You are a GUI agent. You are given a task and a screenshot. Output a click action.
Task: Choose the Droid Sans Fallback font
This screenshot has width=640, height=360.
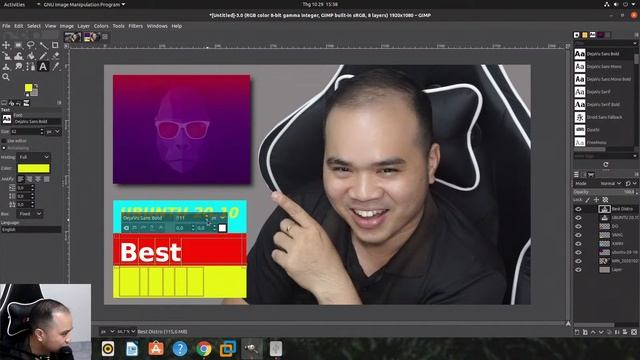click(605, 117)
